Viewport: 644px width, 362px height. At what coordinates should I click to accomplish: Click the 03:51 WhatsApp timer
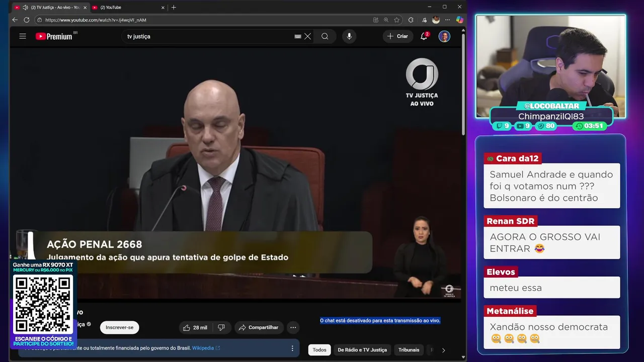click(590, 126)
